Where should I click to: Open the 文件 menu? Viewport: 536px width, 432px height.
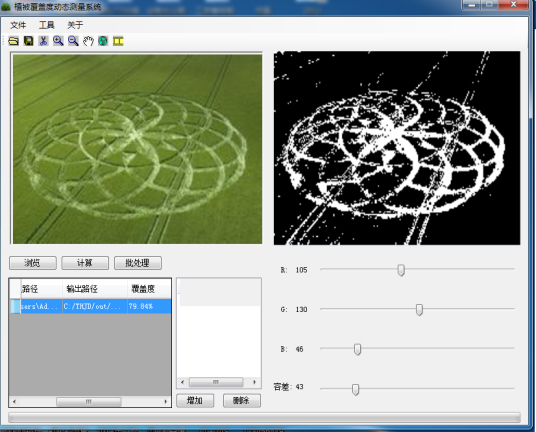click(18, 25)
